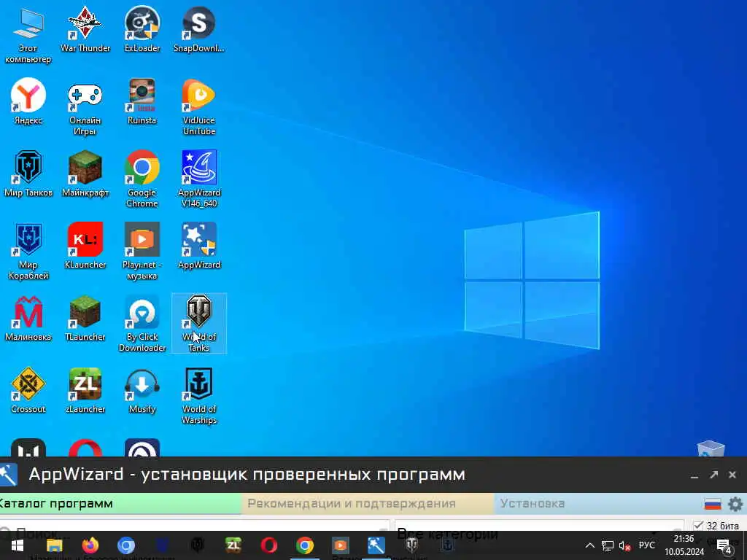Select the AppWizard desktop shortcut

(x=198, y=246)
